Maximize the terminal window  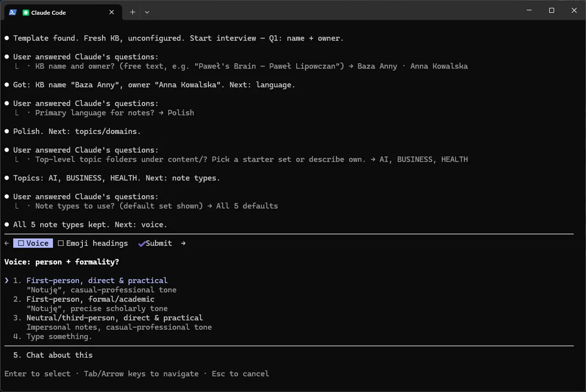point(551,10)
